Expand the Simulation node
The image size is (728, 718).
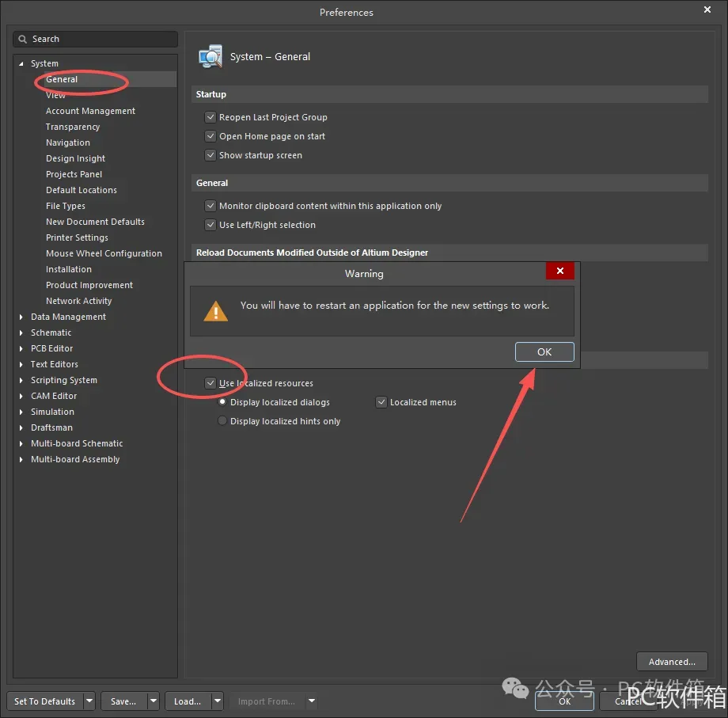[21, 412]
